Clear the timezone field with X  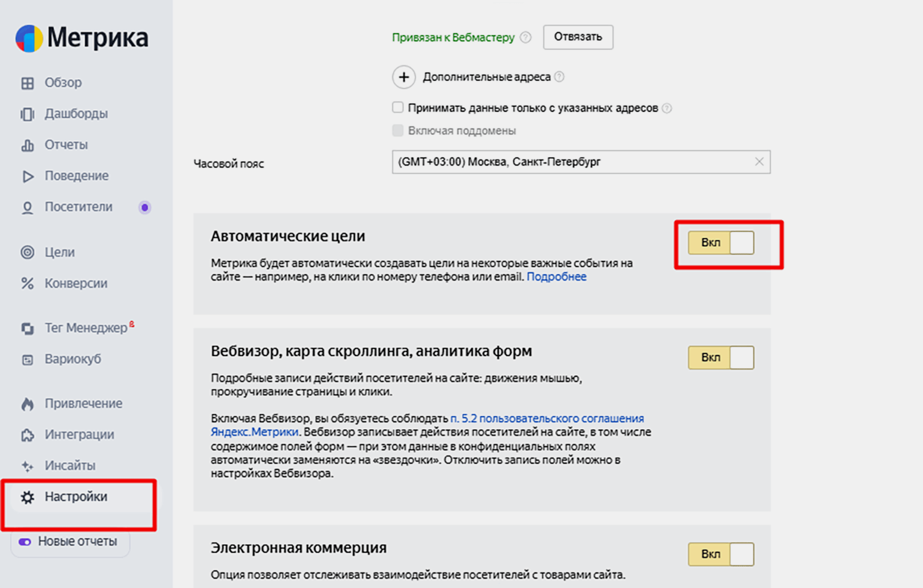(759, 162)
